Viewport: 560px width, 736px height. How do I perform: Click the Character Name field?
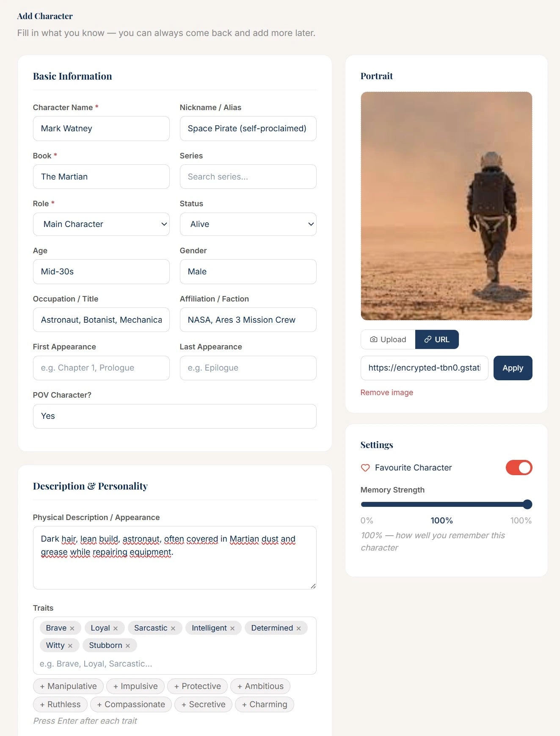tap(101, 128)
